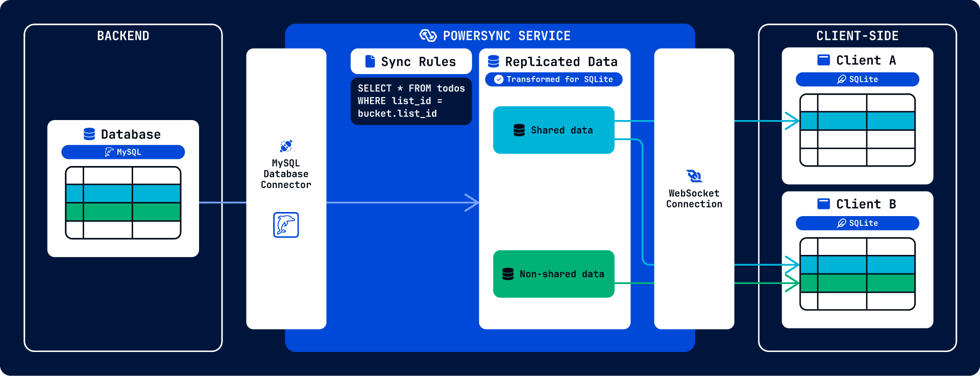Image resolution: width=980 pixels, height=376 pixels.
Task: Click the 'Non-shared data' label
Action: pos(562,274)
